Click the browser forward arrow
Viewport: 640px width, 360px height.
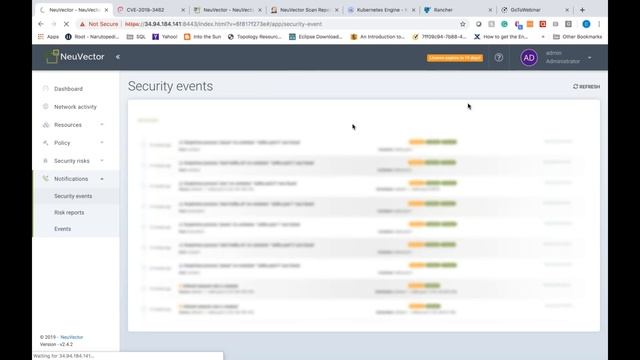[53, 24]
